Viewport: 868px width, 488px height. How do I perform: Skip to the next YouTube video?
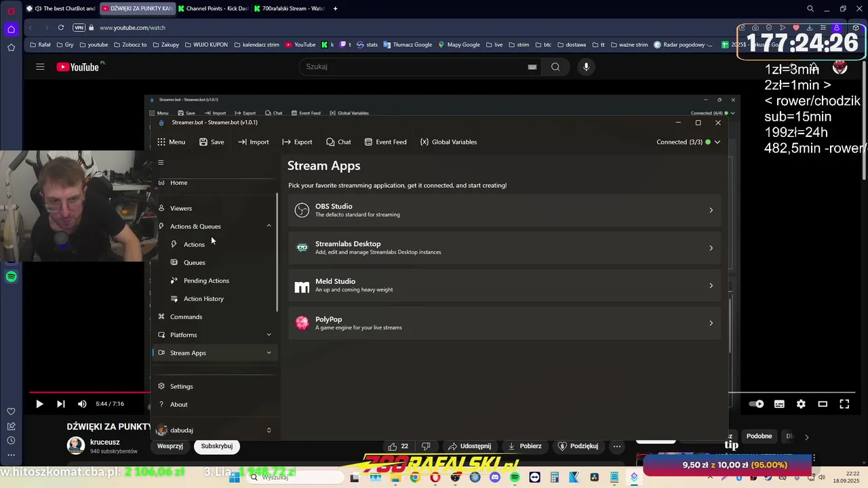coord(60,404)
